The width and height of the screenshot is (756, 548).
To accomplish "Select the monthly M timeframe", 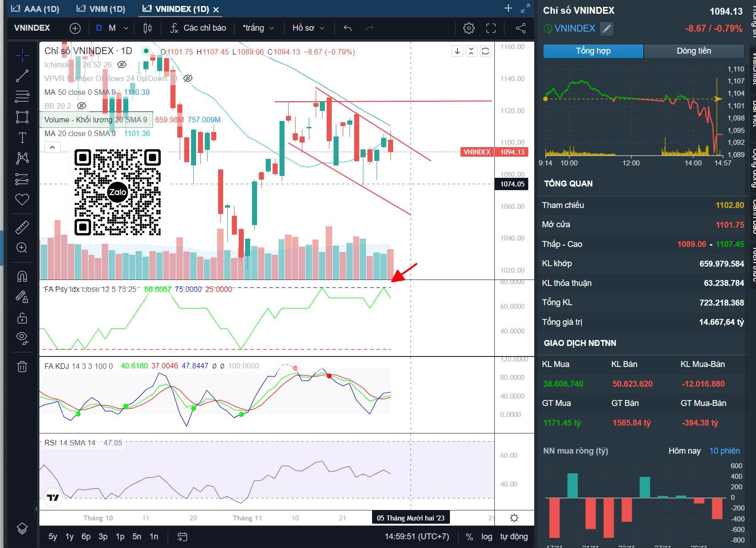I will [112, 28].
